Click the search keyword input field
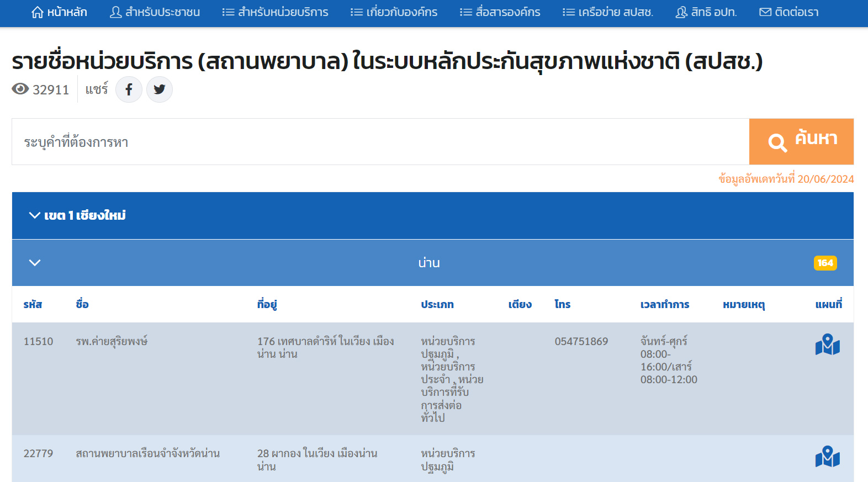868x482 pixels. coord(380,142)
